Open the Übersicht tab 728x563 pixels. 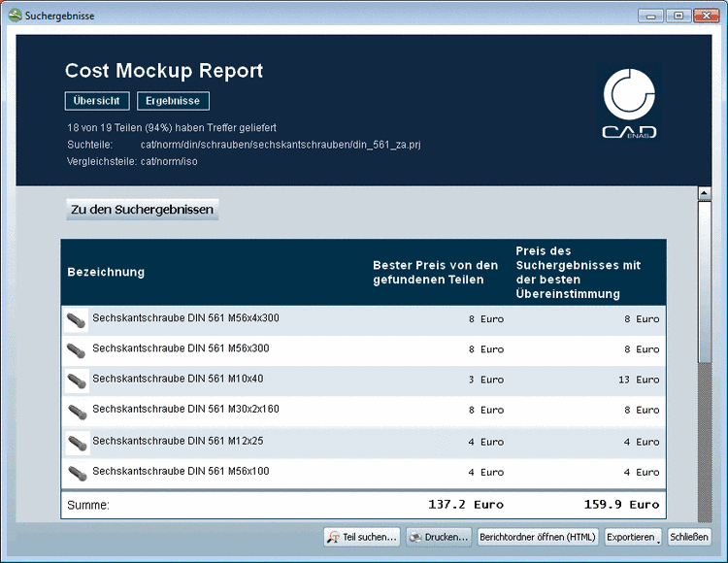(96, 101)
